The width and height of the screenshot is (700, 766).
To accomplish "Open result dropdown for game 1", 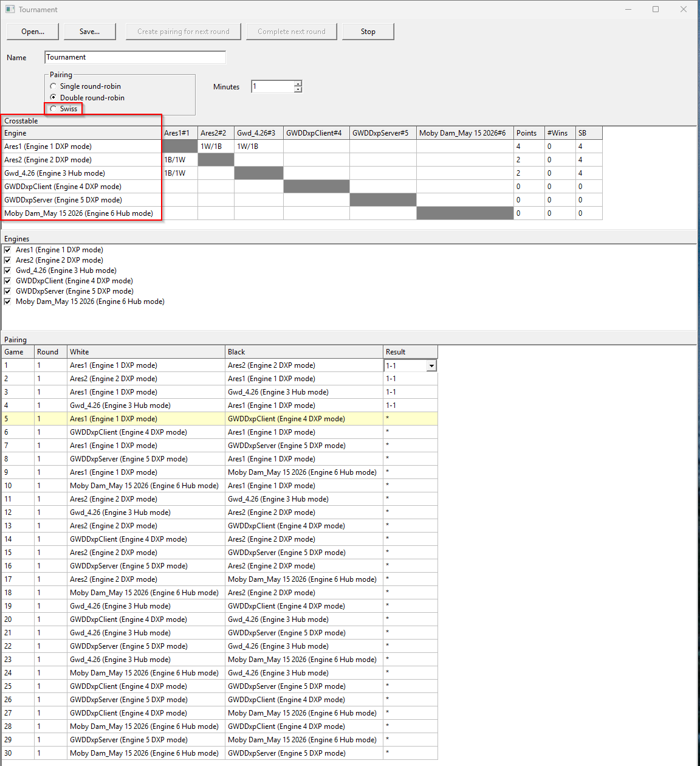I will click(x=431, y=366).
